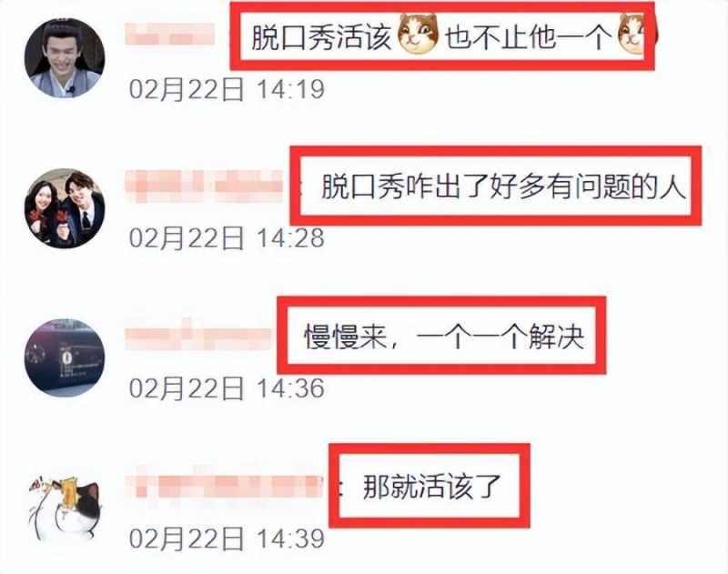Click timestamp 02月22日 14:36
The height and width of the screenshot is (574, 728).
227,388
